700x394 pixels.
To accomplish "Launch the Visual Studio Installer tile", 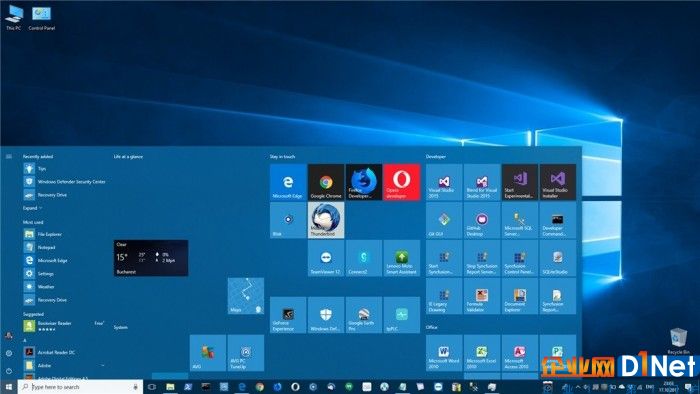I will [x=558, y=182].
